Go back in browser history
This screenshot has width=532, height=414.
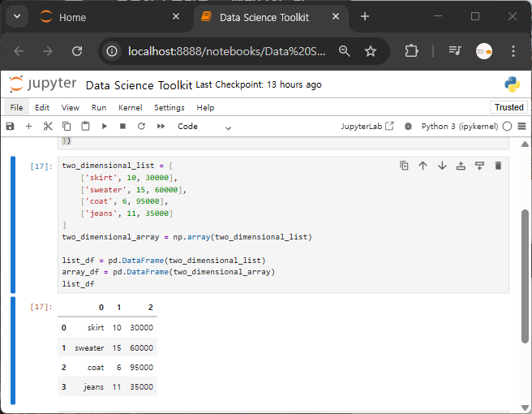[19, 51]
